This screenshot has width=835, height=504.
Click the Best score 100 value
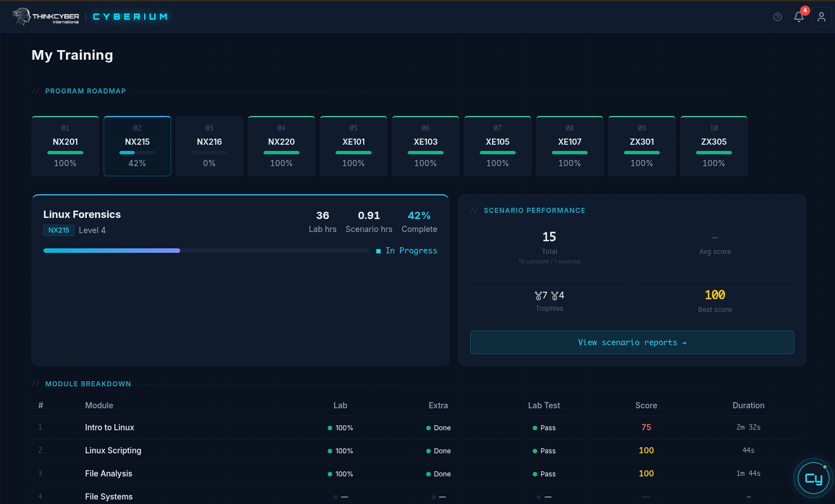715,295
